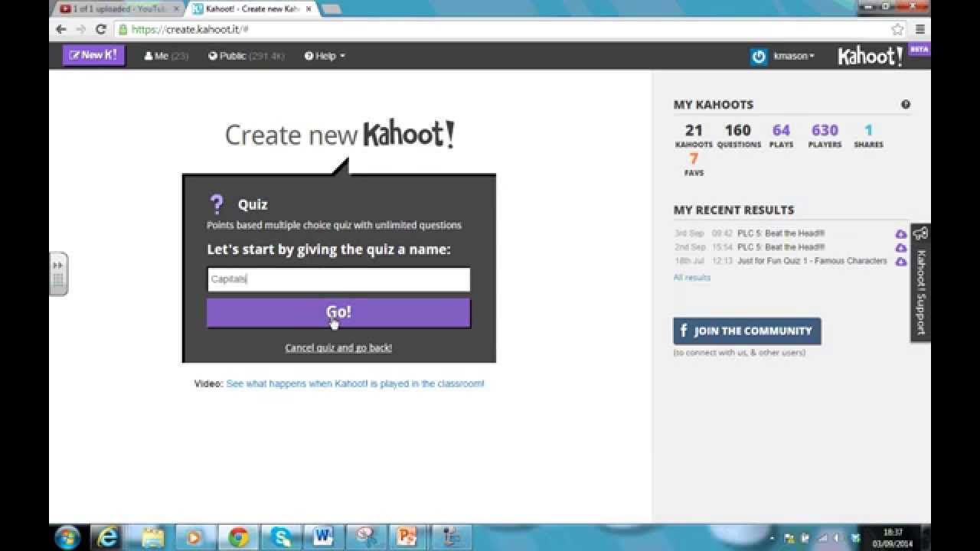The width and height of the screenshot is (980, 551).
Task: Open the Chrome hamburger menu
Action: pyautogui.click(x=920, y=29)
